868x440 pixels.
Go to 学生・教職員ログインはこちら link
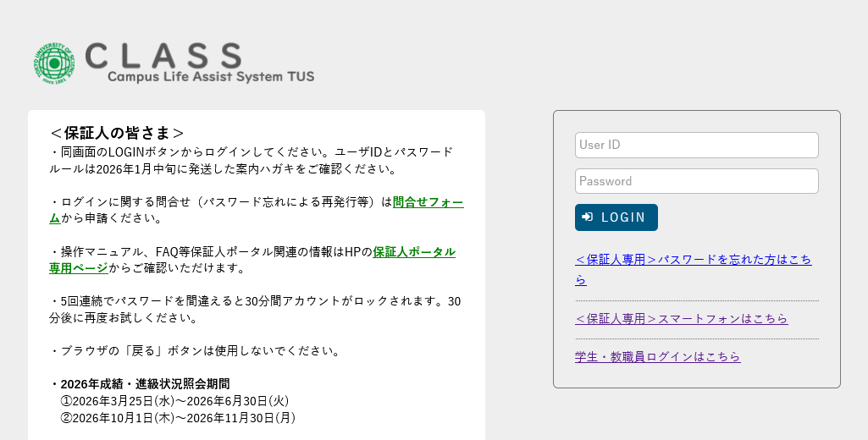[657, 357]
